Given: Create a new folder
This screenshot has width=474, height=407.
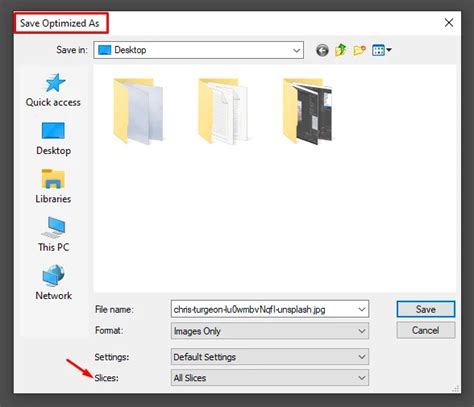Looking at the screenshot, I should pos(359,50).
